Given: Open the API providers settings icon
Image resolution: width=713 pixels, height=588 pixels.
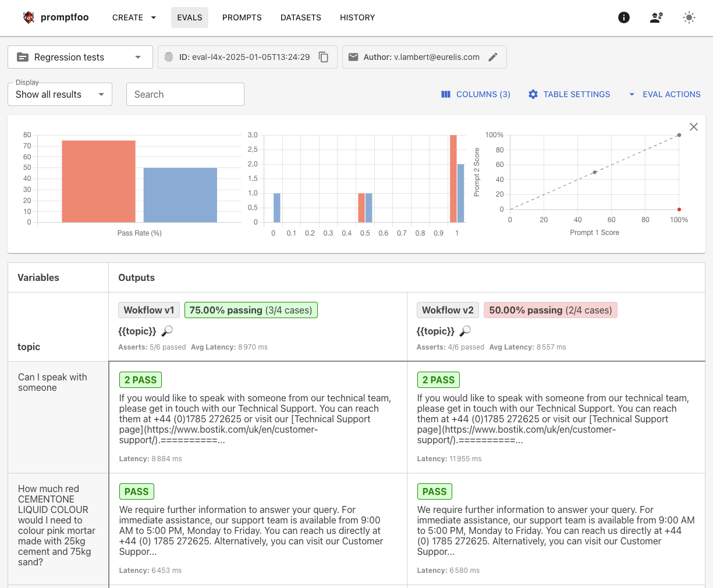Looking at the screenshot, I should (x=656, y=17).
